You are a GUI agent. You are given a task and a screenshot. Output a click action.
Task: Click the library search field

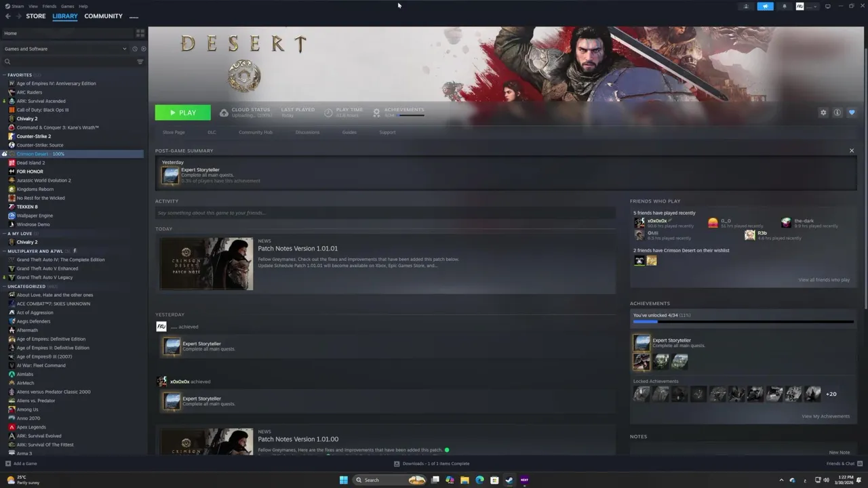(68, 62)
